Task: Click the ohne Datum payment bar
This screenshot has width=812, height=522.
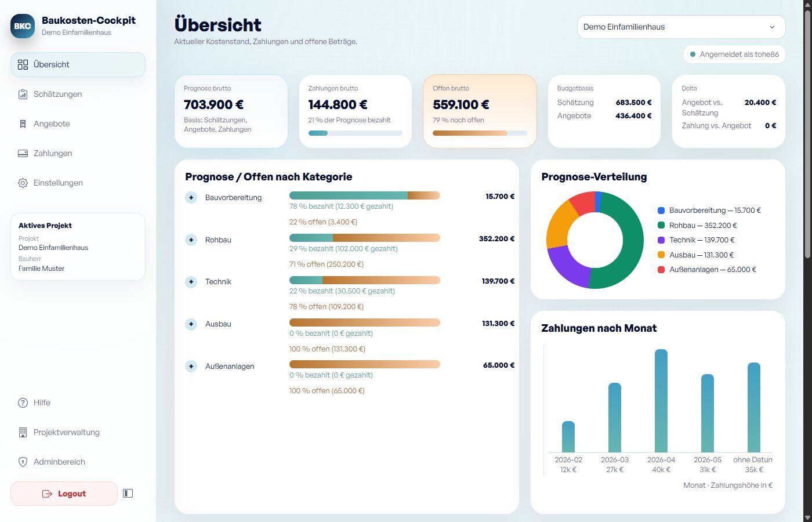Action: coord(754,408)
